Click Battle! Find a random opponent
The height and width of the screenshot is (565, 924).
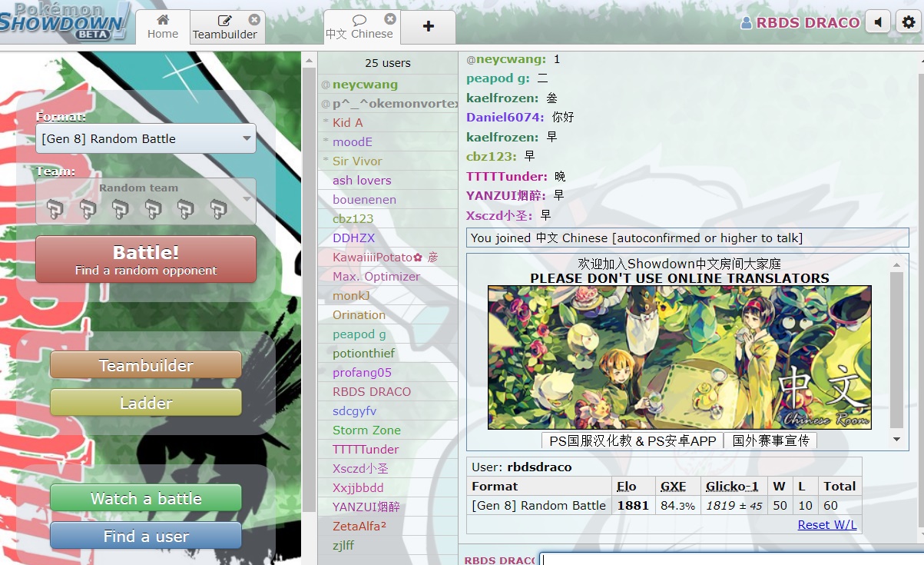146,259
